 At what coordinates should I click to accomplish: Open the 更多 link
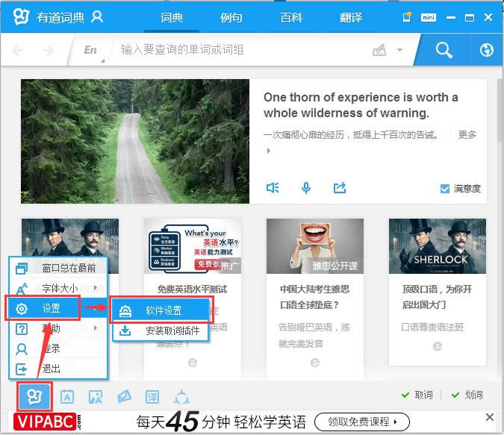pyautogui.click(x=467, y=134)
